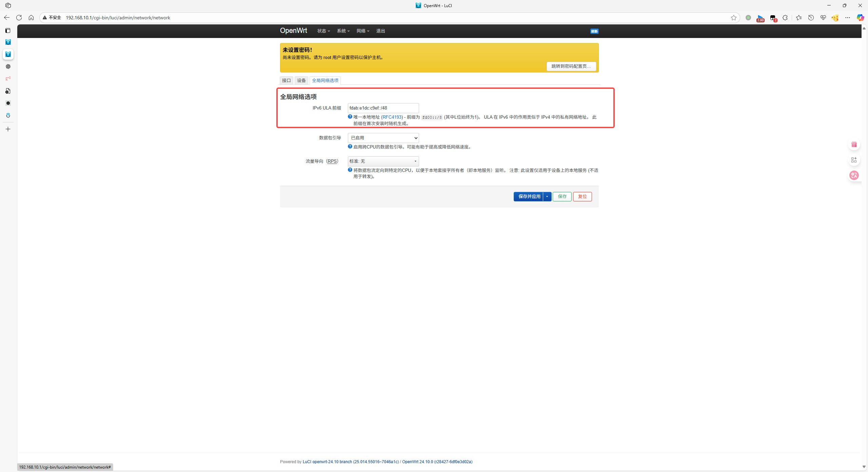868x472 pixels.
Task: Click the 保存并应用 button
Action: (x=529, y=197)
